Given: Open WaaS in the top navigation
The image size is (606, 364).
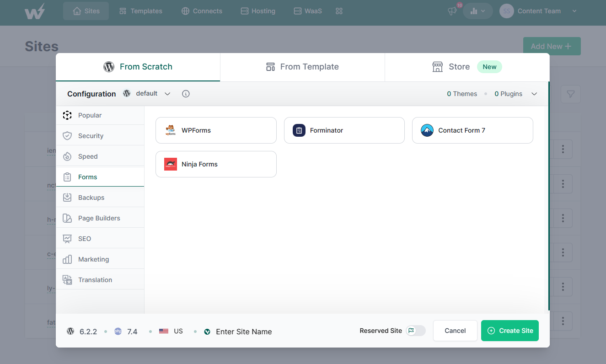Looking at the screenshot, I should (x=308, y=11).
